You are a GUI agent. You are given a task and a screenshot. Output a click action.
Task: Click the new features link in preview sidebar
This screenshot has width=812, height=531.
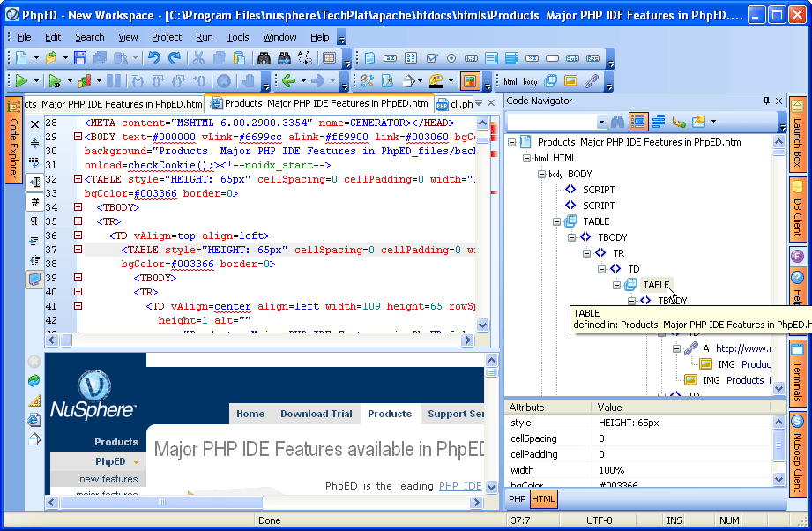(x=108, y=479)
